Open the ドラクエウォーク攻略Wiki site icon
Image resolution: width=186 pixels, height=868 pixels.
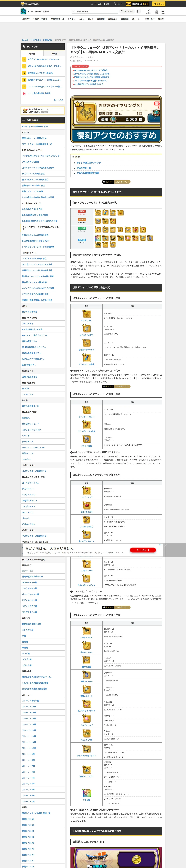[23, 11]
